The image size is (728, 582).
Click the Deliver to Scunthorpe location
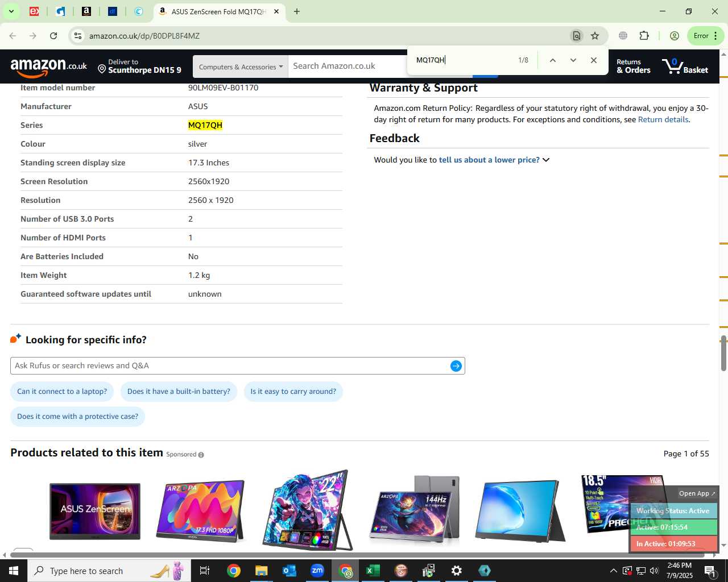139,66
